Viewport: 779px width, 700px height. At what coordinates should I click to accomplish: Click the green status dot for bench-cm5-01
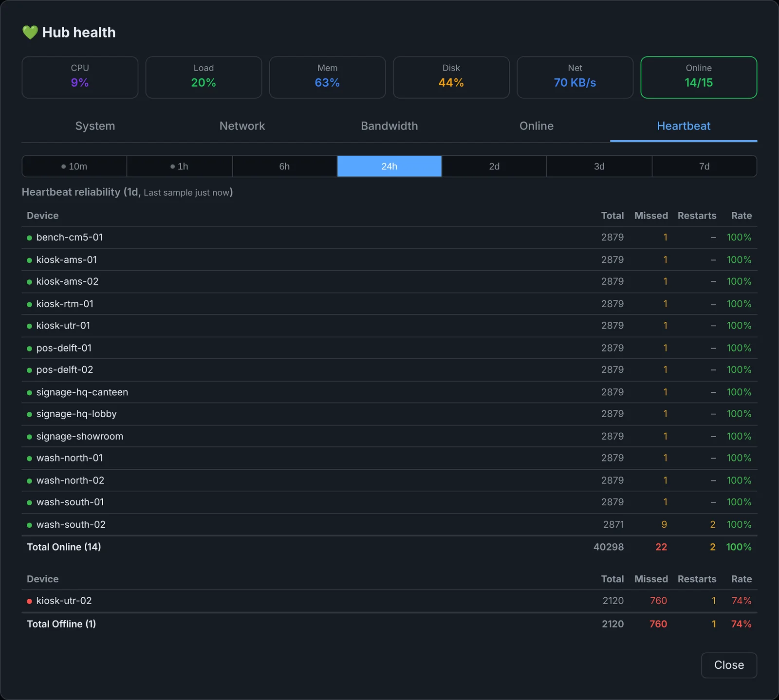29,238
